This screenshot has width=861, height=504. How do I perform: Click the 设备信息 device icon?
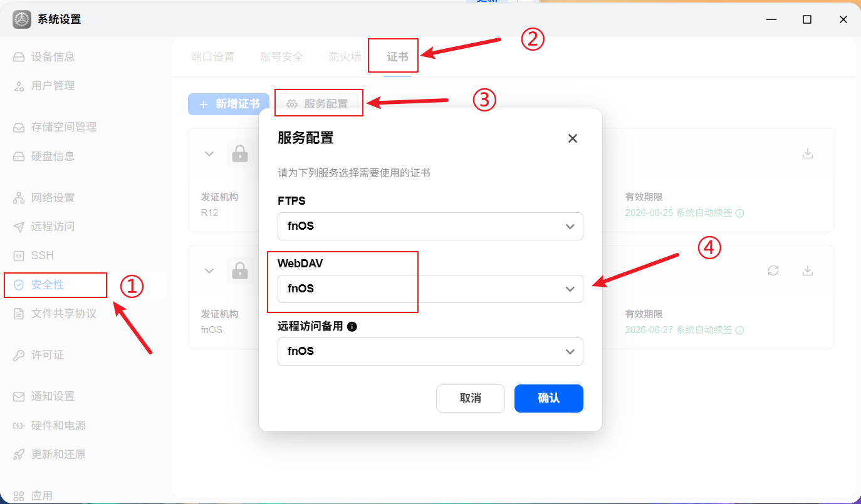tap(19, 57)
